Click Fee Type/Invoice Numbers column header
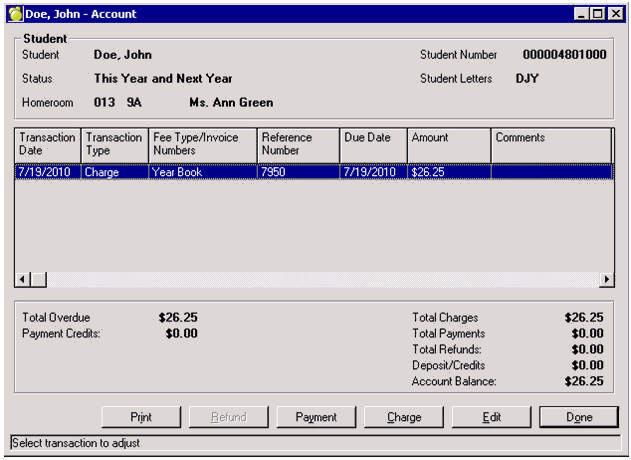Image resolution: width=631 pixels, height=460 pixels. [x=202, y=144]
